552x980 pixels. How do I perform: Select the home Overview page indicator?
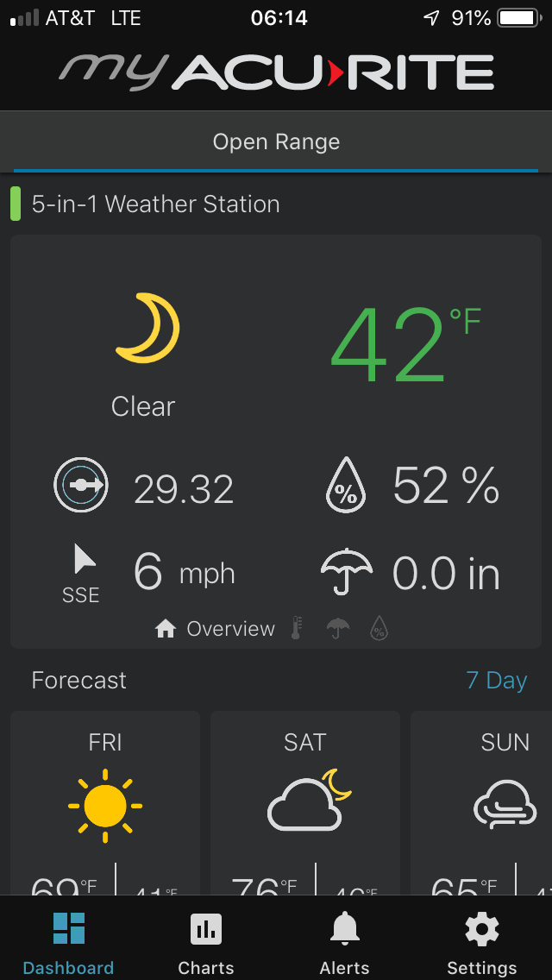(215, 629)
